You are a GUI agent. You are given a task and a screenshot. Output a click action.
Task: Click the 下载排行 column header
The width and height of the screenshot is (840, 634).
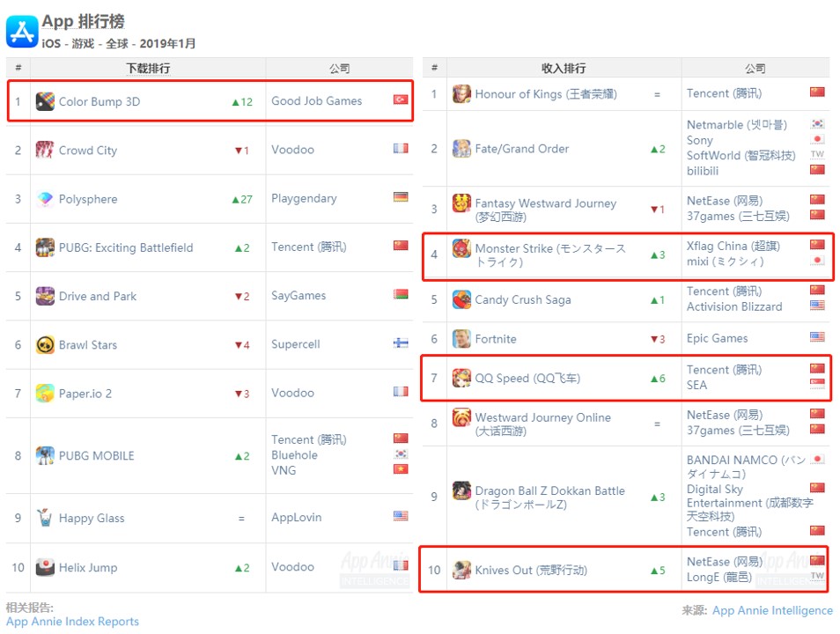[x=148, y=69]
